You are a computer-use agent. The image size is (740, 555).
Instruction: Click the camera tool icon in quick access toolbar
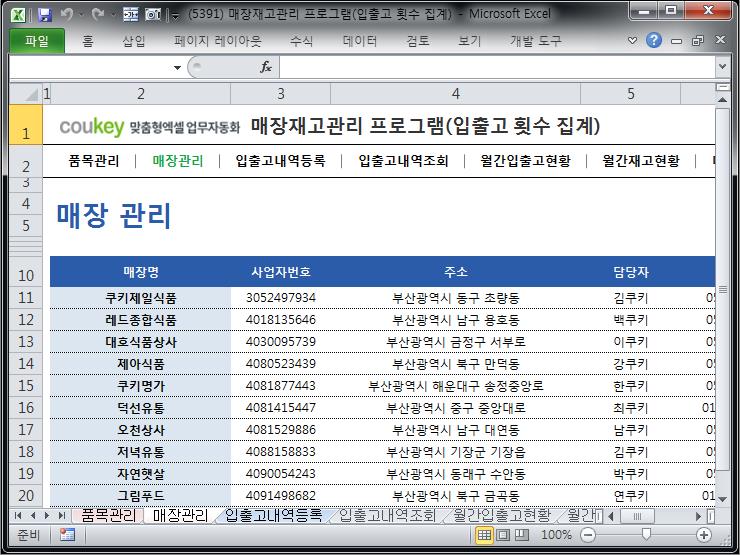(x=153, y=15)
